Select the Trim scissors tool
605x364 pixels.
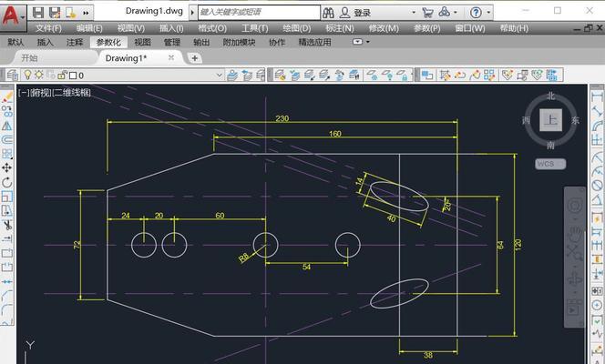pyautogui.click(x=7, y=225)
